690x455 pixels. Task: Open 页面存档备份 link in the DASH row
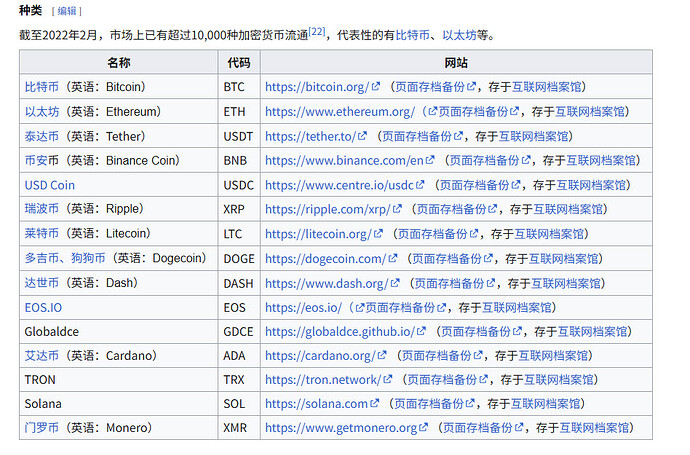click(455, 283)
